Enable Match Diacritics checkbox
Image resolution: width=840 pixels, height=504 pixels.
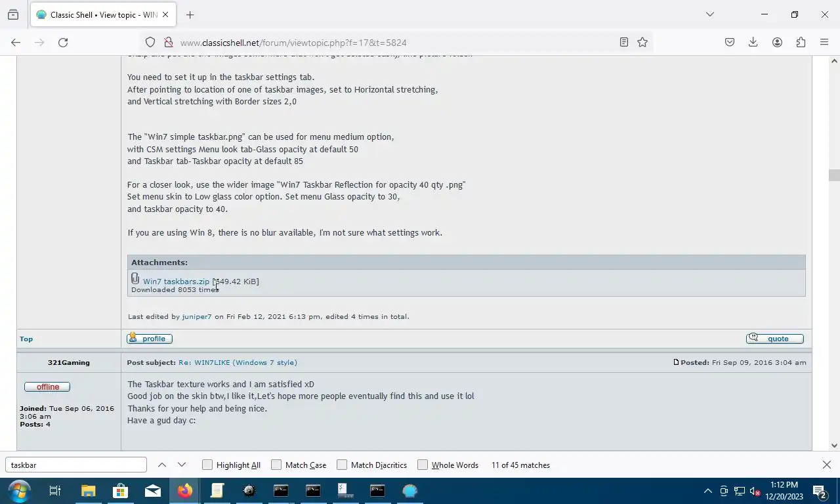pos(342,465)
